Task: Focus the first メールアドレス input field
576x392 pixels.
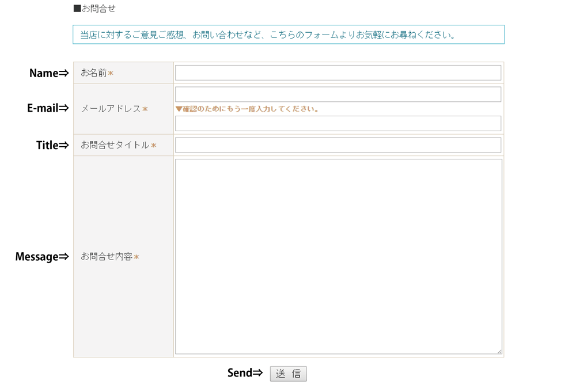Action: click(x=338, y=94)
